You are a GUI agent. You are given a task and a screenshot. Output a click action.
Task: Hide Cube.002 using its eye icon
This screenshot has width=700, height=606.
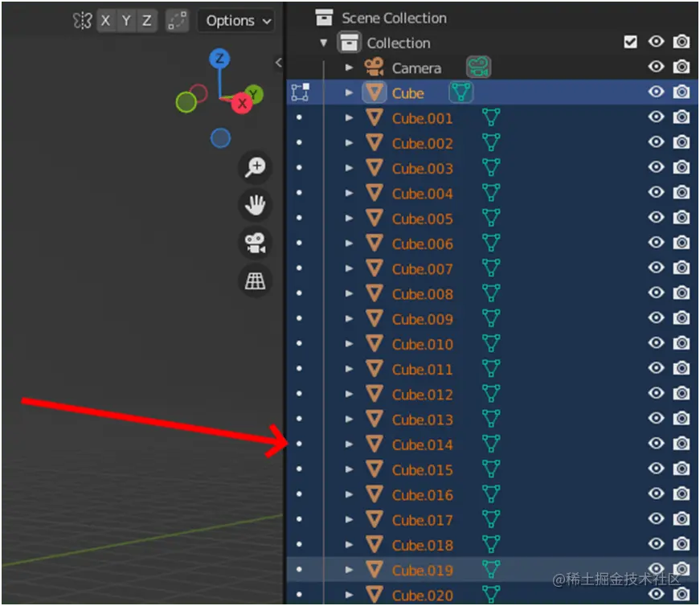coord(656,142)
